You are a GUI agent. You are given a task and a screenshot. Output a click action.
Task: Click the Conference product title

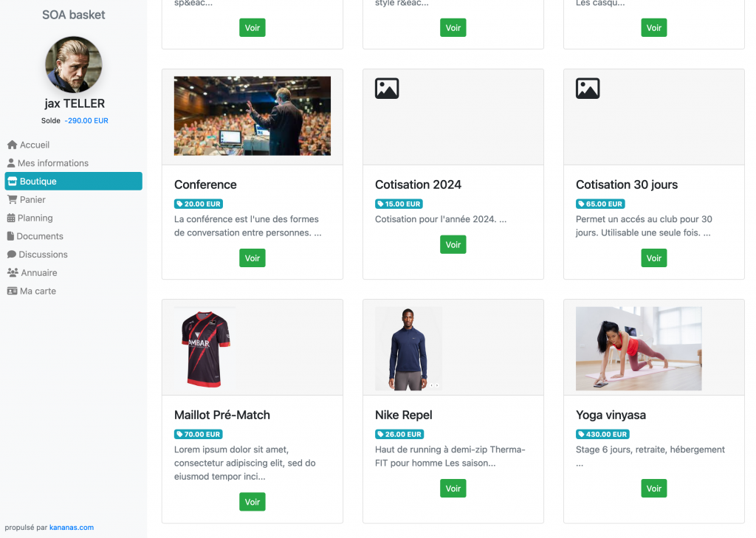[x=205, y=184]
